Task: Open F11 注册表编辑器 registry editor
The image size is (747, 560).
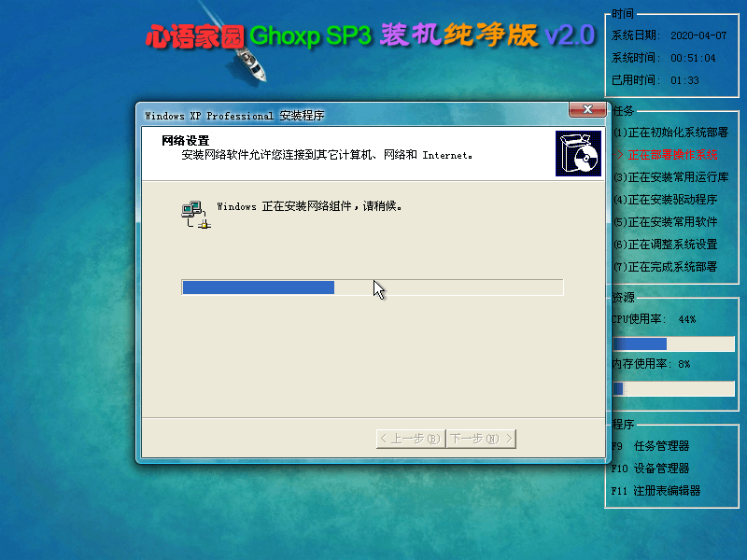Action: pyautogui.click(x=656, y=491)
